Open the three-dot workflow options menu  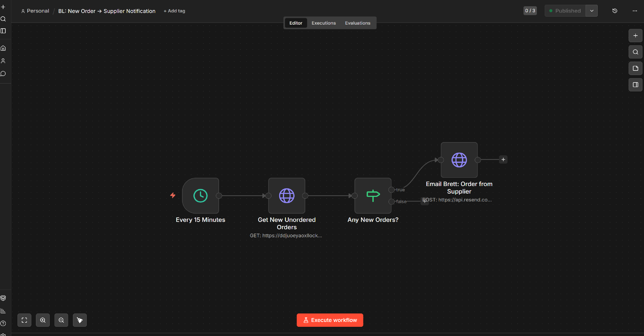click(635, 11)
